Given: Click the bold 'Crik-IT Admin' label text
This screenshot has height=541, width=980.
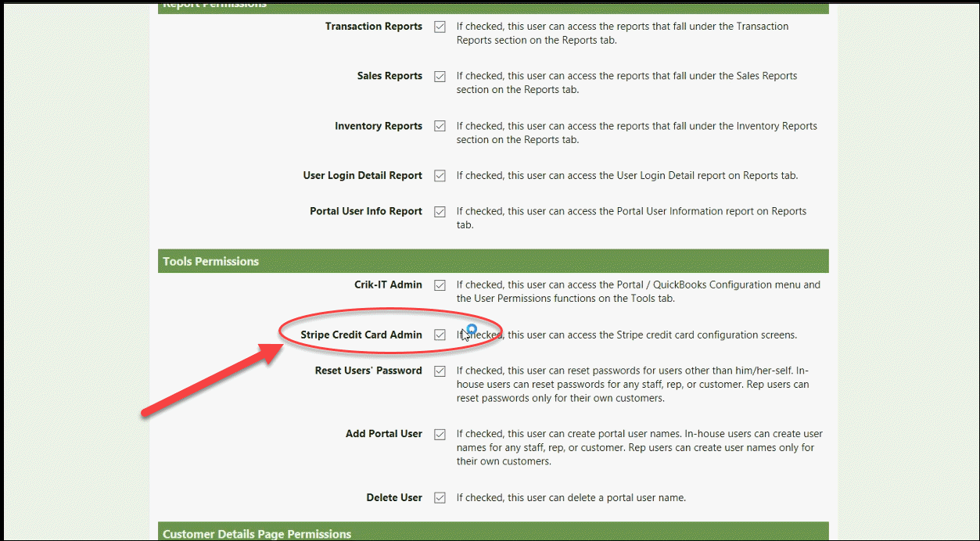Looking at the screenshot, I should (388, 285).
